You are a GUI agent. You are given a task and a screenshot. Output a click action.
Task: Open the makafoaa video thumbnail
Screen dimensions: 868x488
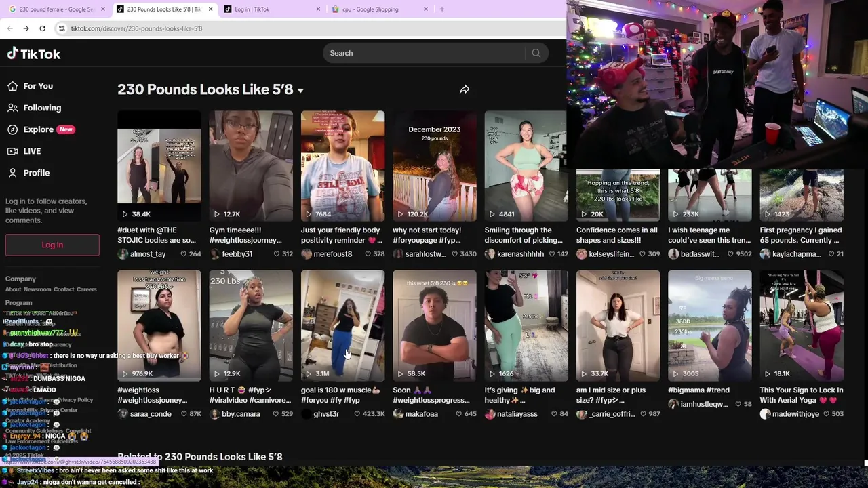(435, 326)
